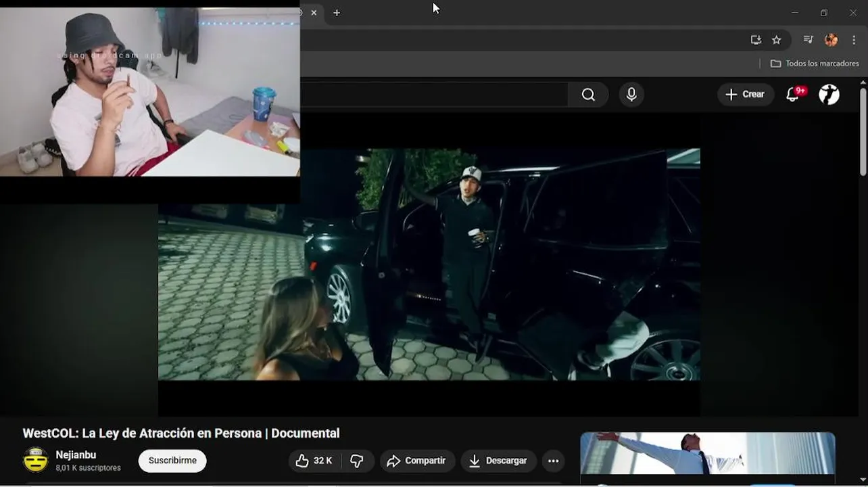Click the YouTube search magnifier button
The width and height of the screenshot is (868, 487).
click(x=588, y=95)
